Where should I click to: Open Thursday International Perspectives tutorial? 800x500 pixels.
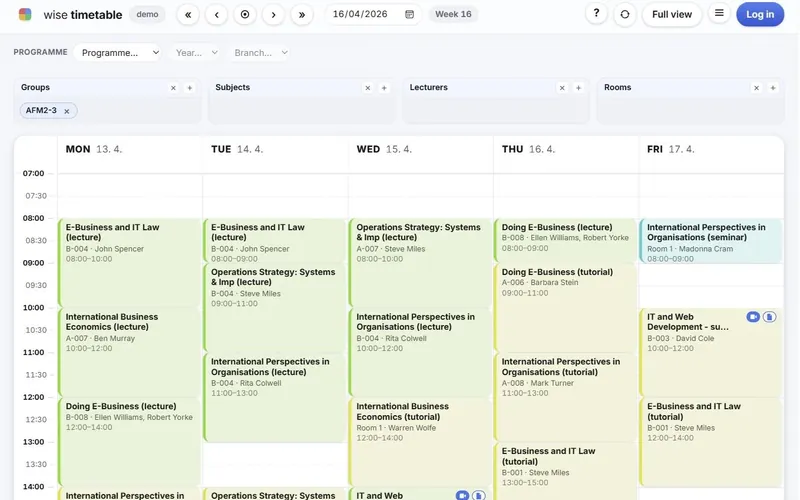click(x=565, y=397)
